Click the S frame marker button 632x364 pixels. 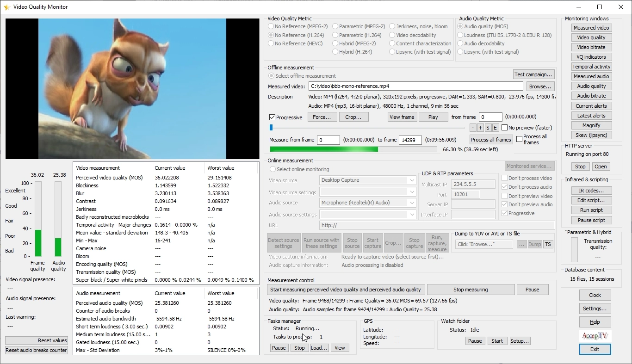click(x=488, y=128)
